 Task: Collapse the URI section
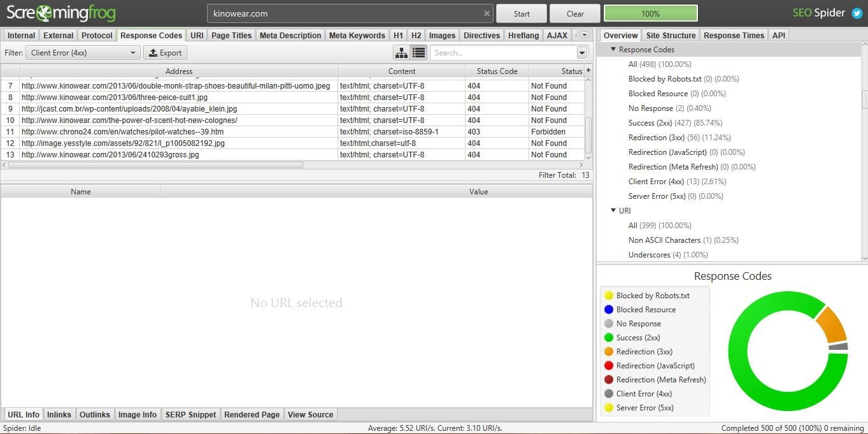(x=613, y=211)
